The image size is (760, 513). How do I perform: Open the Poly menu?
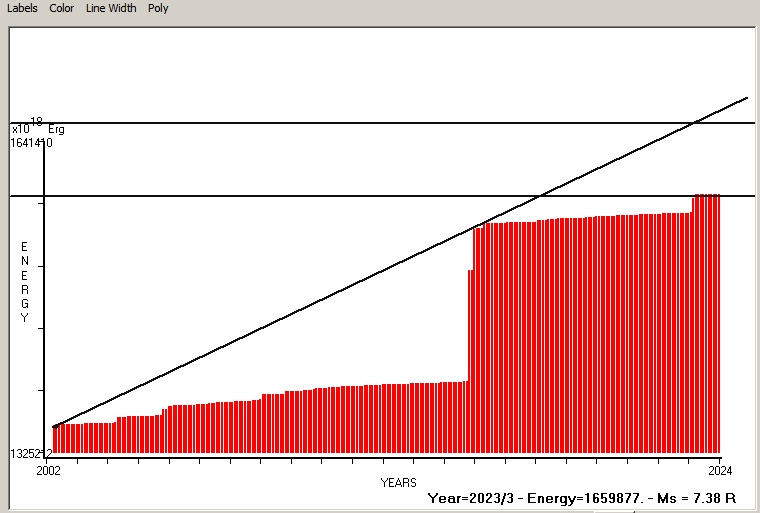[x=158, y=8]
